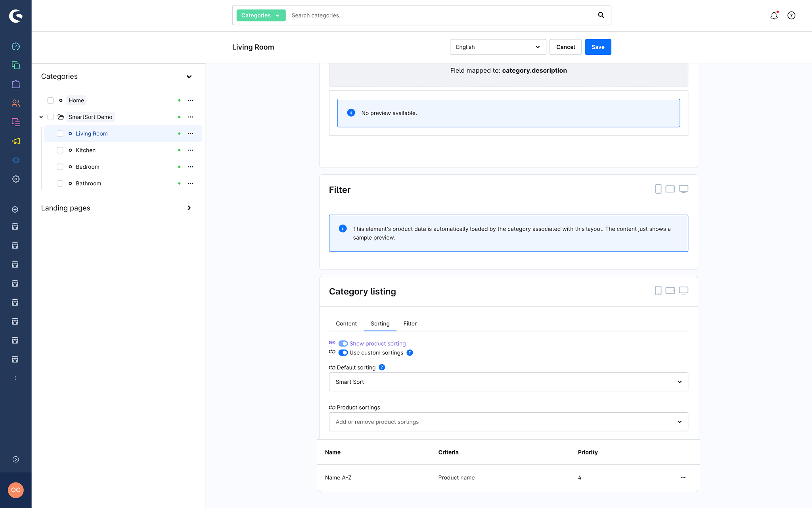Open the Extensions plug icon in sidebar

[15, 160]
